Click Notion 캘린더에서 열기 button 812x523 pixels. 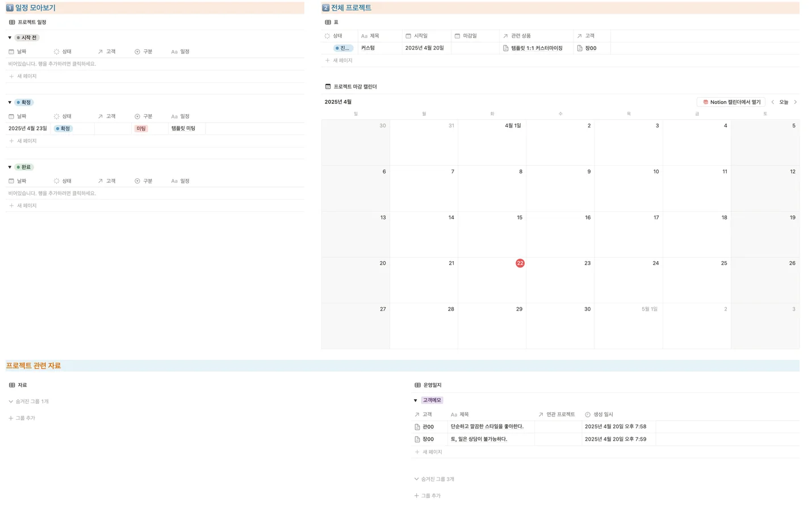coord(731,102)
